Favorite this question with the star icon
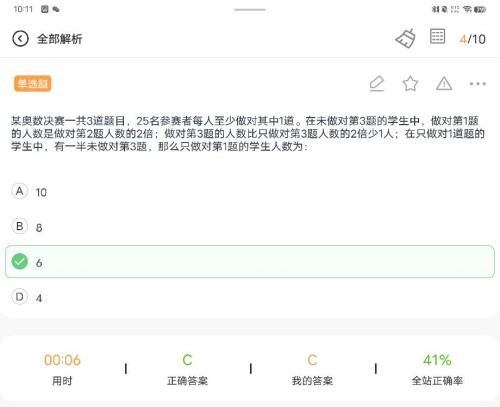The height and width of the screenshot is (407, 500). point(410,83)
